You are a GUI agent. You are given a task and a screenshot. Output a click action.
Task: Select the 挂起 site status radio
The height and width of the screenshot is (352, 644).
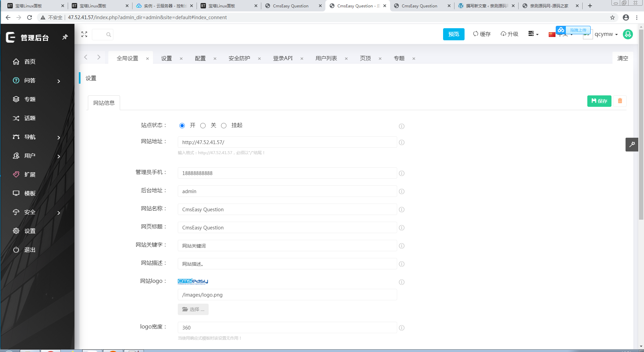[x=224, y=126]
